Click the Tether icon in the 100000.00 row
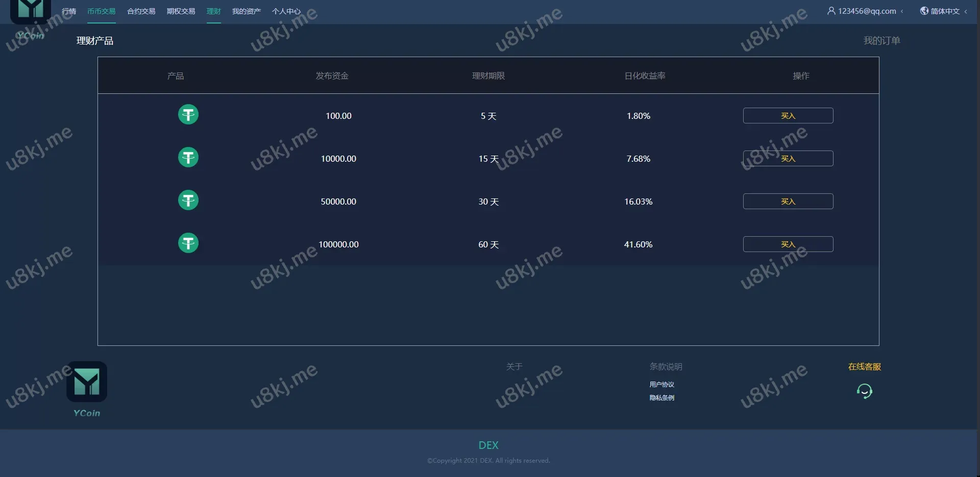The height and width of the screenshot is (477, 980). 188,243
